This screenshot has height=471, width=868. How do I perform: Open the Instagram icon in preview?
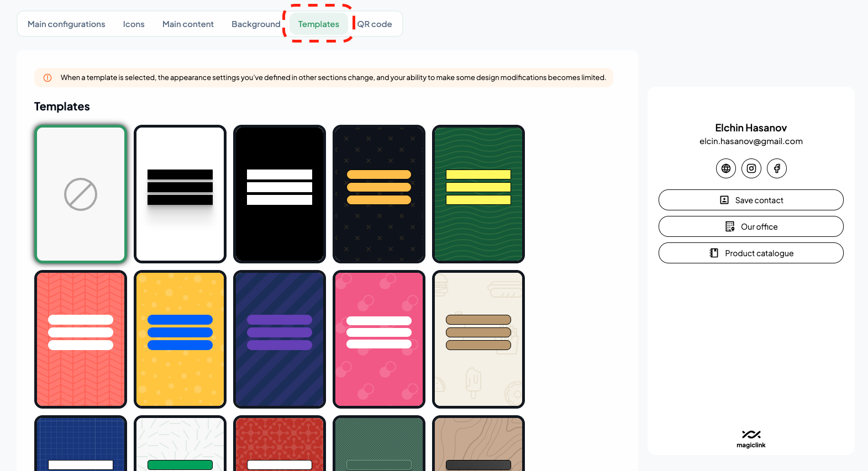click(751, 168)
